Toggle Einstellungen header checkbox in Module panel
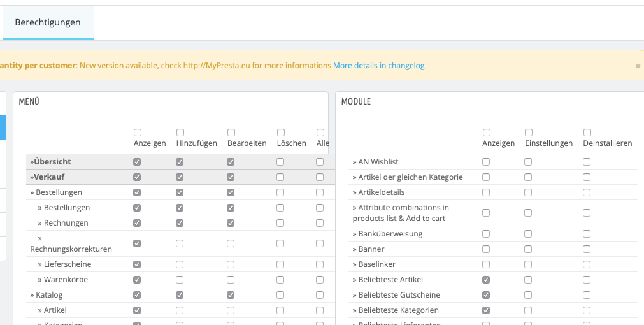This screenshot has height=325, width=644. (529, 133)
